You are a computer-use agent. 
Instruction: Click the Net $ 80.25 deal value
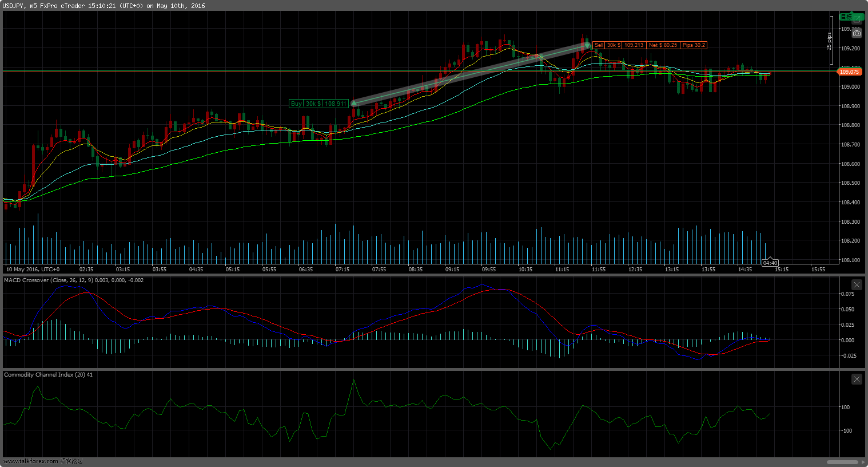coord(663,45)
